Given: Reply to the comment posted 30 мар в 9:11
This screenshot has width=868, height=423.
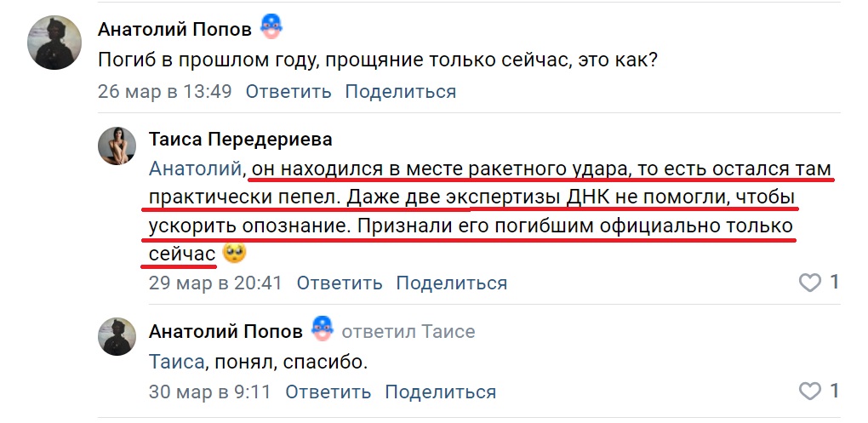Looking at the screenshot, I should click(328, 392).
